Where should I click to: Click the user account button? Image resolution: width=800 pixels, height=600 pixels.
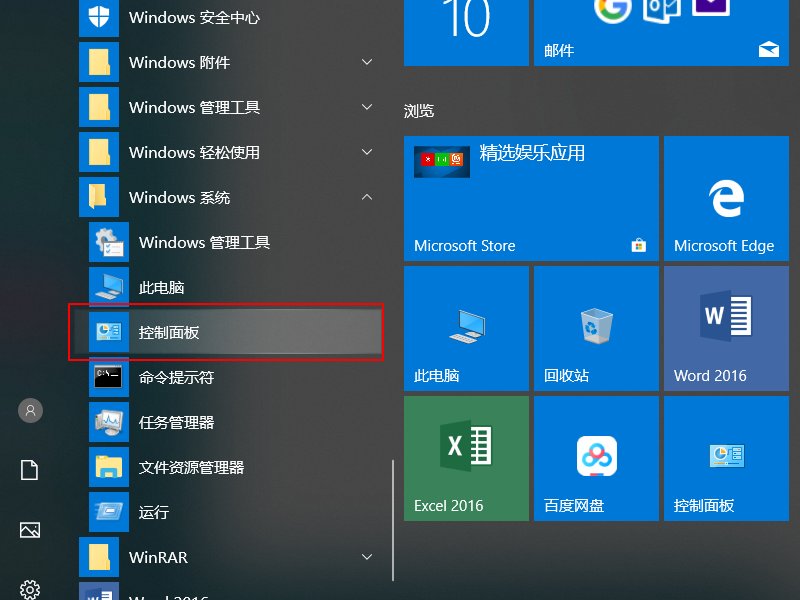(x=30, y=410)
